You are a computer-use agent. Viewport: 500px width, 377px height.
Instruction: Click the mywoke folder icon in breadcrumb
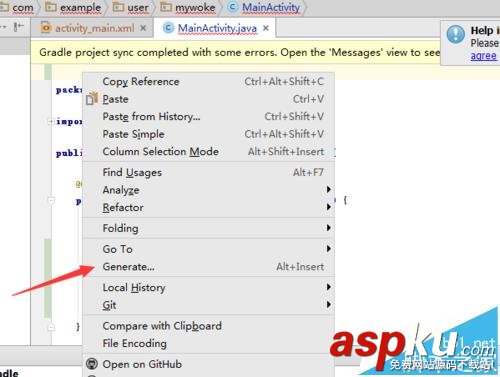[166, 7]
